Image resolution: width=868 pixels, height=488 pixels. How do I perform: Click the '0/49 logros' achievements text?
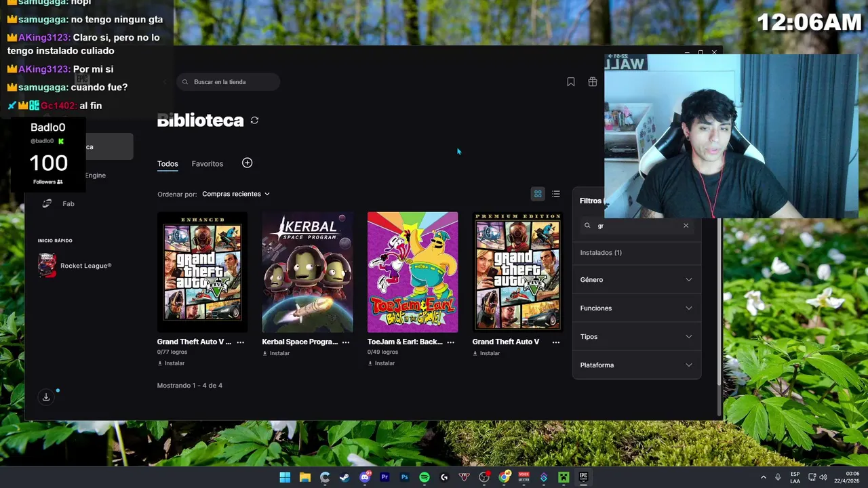coord(382,352)
